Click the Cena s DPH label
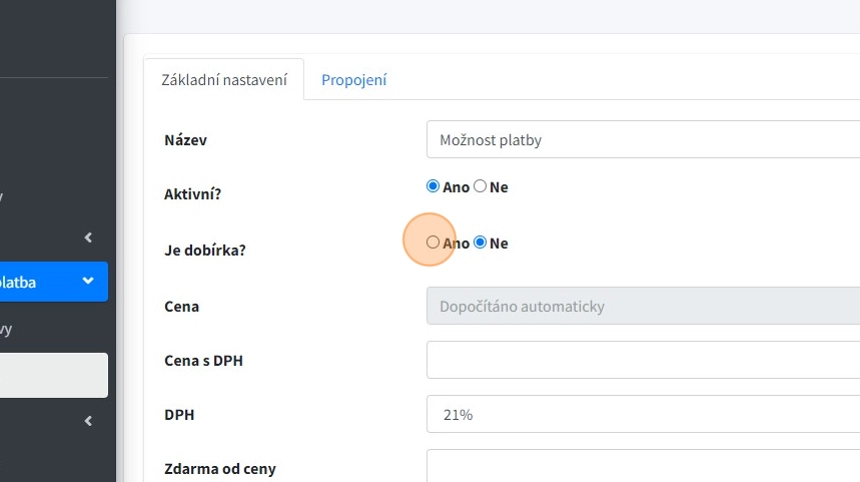Screen dimensions: 860x482 click(203, 360)
